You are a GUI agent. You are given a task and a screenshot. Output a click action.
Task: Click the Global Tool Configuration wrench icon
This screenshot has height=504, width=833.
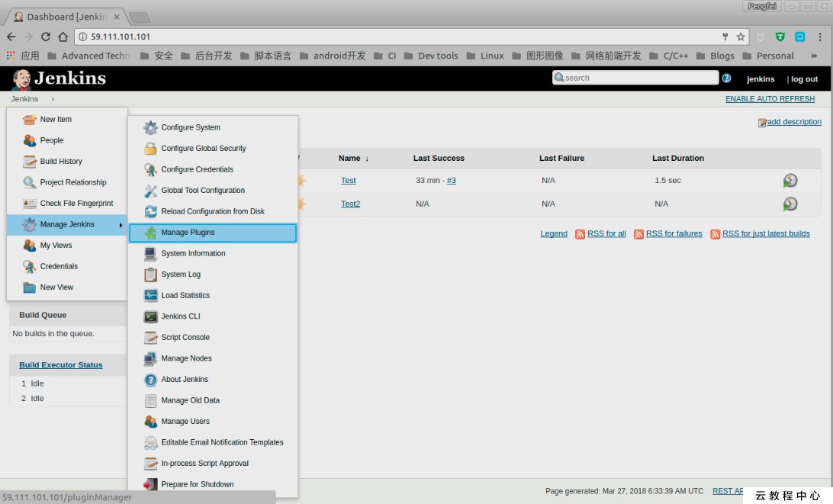click(x=151, y=190)
